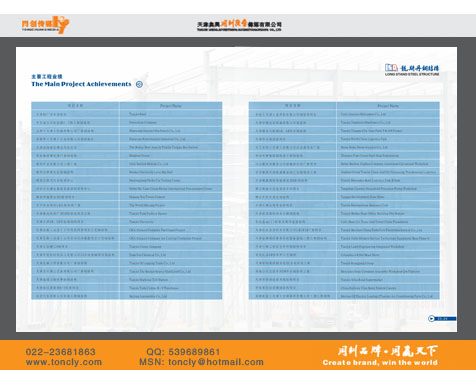Click the white Chinese calligraphy slogan in the footer
The height and width of the screenshot is (370, 476).
click(x=387, y=351)
